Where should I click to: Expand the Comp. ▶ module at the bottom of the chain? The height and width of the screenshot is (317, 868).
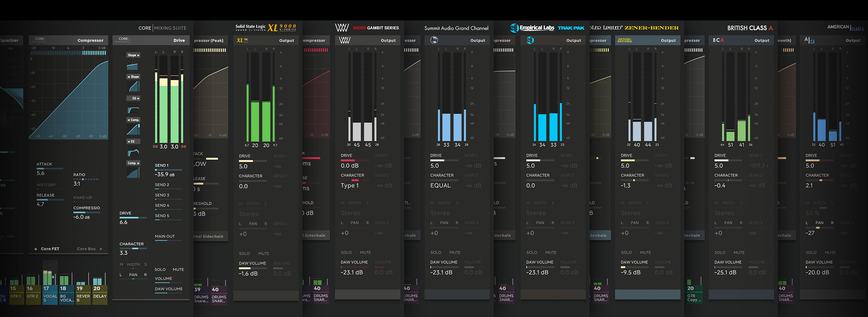[x=133, y=163]
